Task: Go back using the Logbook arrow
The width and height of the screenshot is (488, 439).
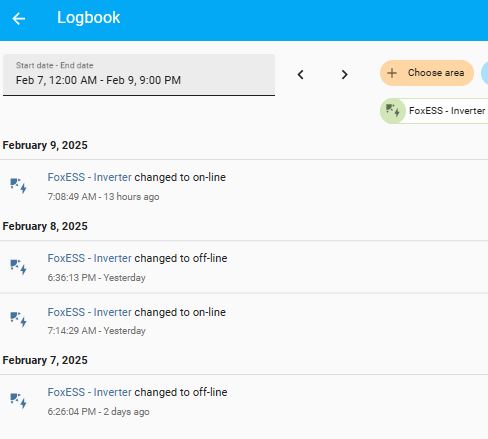Action: [19, 18]
